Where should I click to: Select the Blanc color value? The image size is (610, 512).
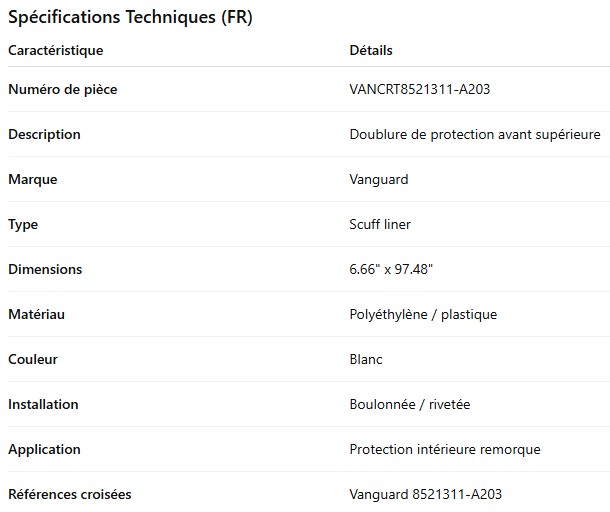(x=366, y=360)
